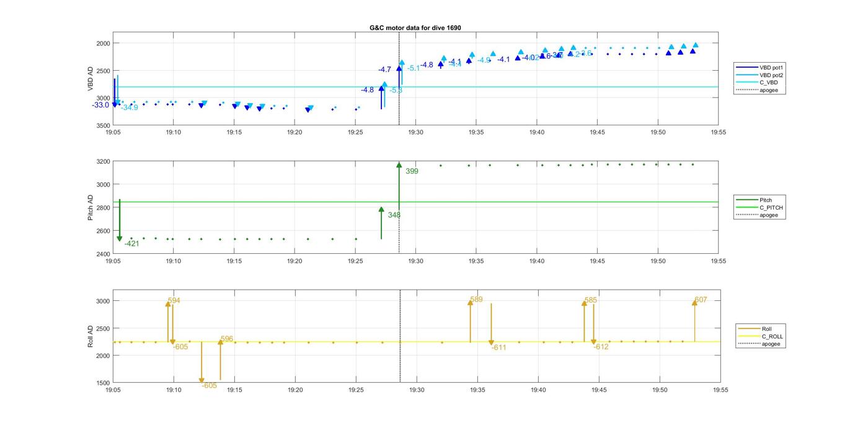Click the gold arrowhead beside 594
Viewport: 868px width, 430px height.
point(168,303)
